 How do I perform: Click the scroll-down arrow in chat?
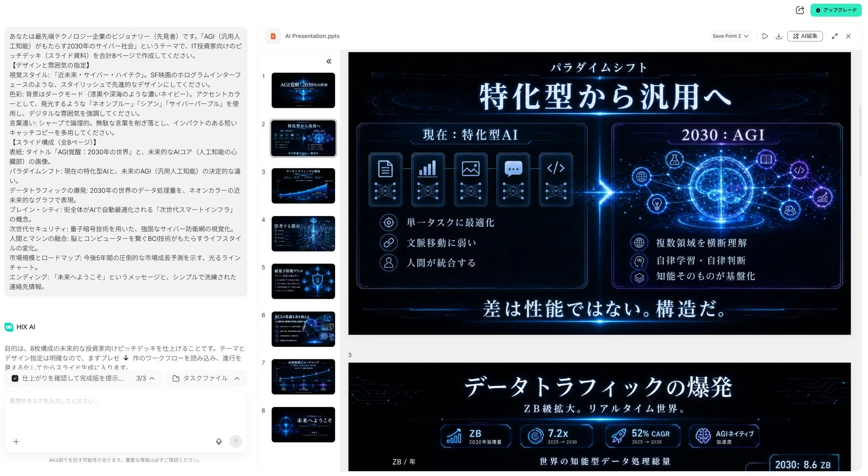click(126, 358)
